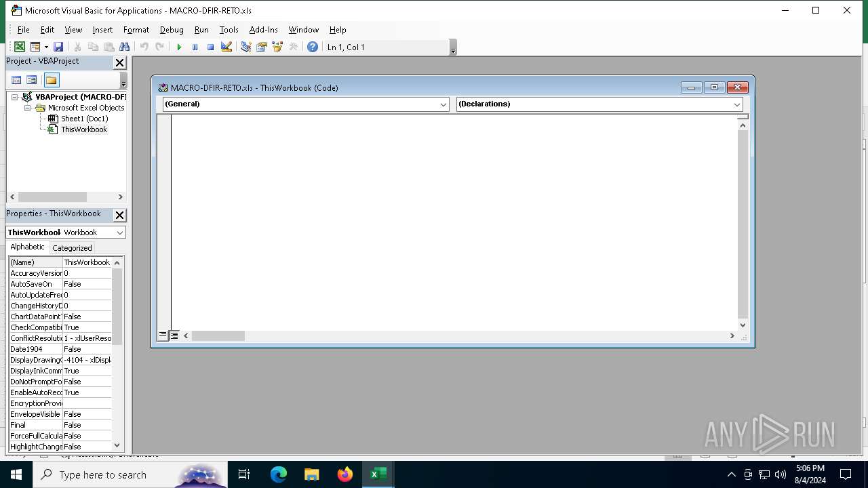Run the macro with the green play icon
This screenshot has width=868, height=488.
(179, 47)
